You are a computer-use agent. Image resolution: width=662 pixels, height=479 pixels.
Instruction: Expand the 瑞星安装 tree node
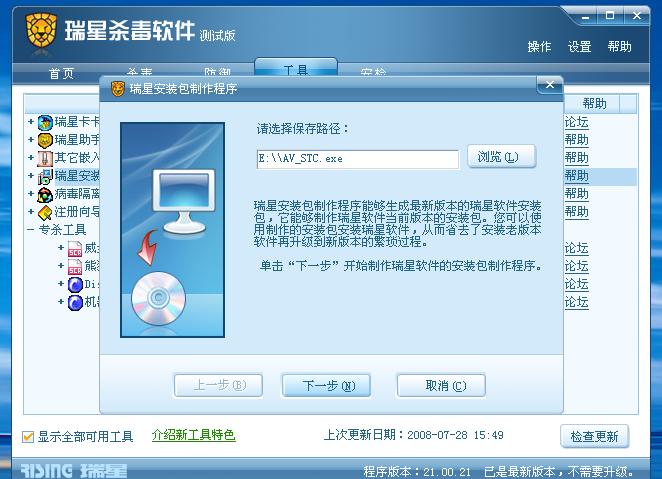[x=31, y=175]
